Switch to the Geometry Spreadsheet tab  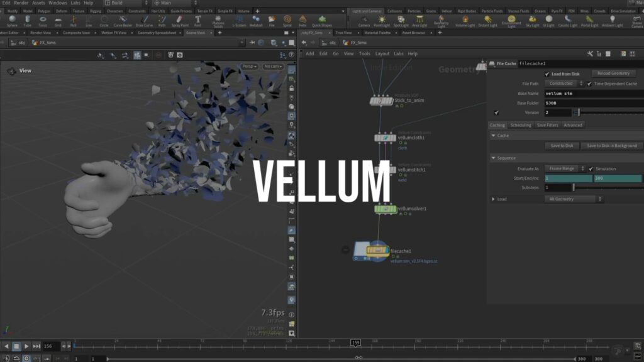click(x=157, y=33)
